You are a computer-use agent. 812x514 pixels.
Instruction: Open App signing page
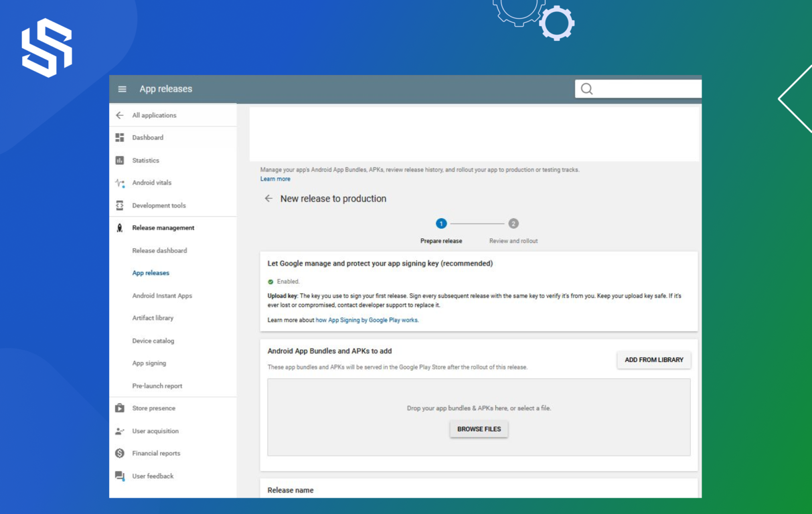(149, 363)
